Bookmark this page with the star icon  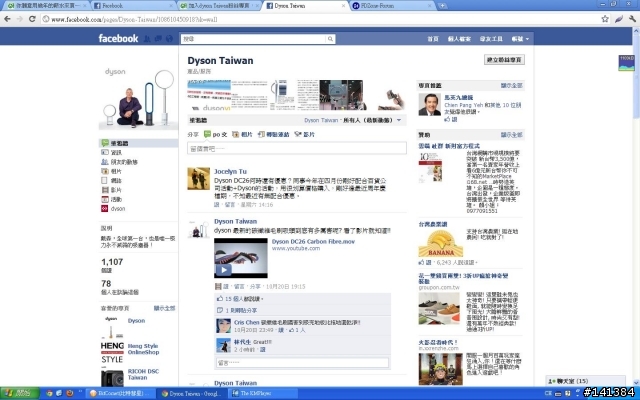[605, 19]
